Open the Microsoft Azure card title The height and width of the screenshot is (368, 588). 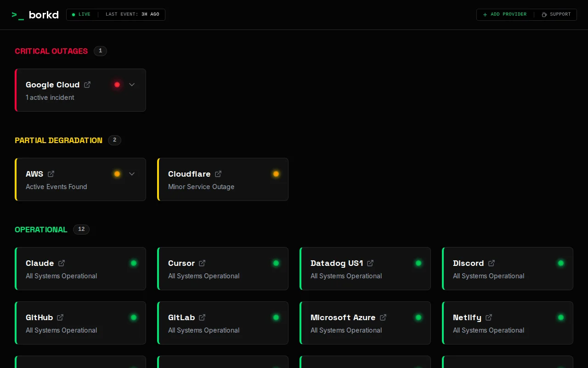click(x=343, y=317)
